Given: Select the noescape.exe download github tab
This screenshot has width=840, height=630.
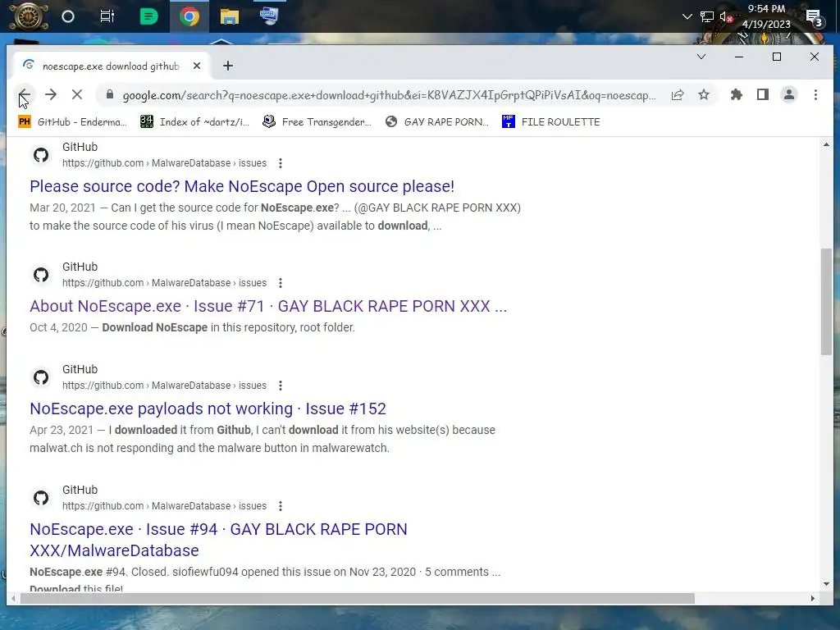Looking at the screenshot, I should click(111, 66).
